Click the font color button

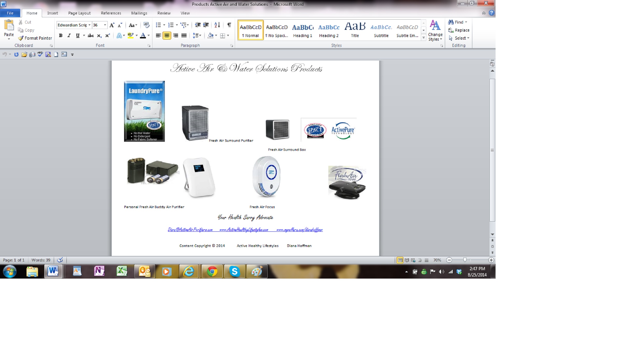[143, 36]
